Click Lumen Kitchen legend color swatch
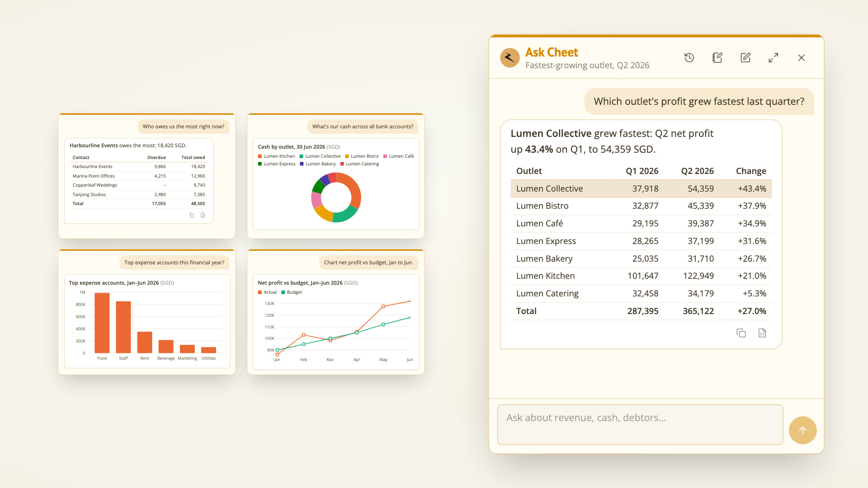The height and width of the screenshot is (488, 868). coord(260,156)
